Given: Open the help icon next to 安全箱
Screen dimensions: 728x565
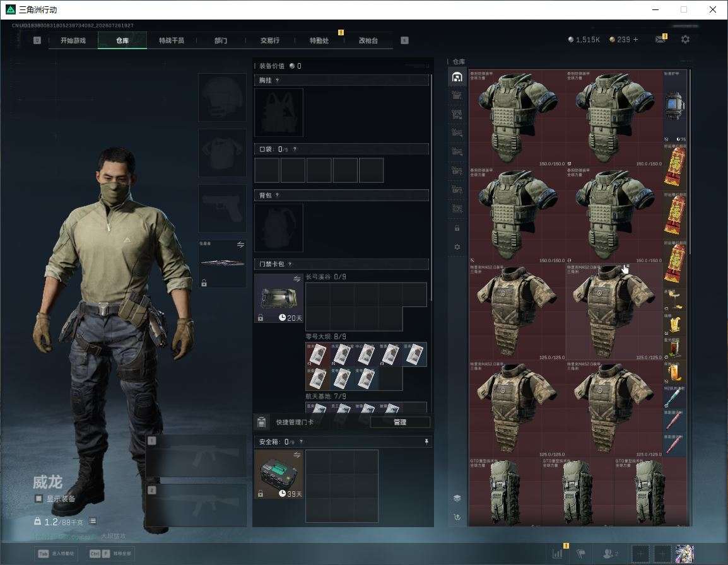Looking at the screenshot, I should click(x=301, y=442).
